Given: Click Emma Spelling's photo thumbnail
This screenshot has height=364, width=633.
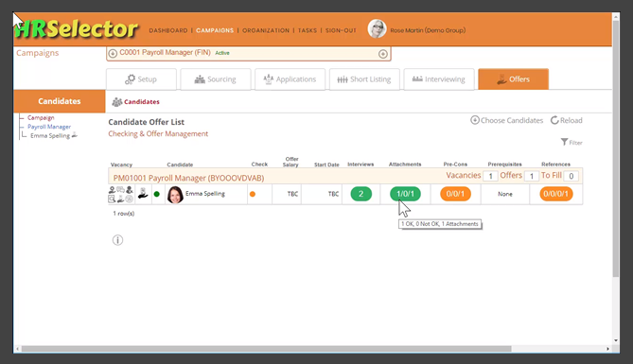Looking at the screenshot, I should (x=175, y=195).
